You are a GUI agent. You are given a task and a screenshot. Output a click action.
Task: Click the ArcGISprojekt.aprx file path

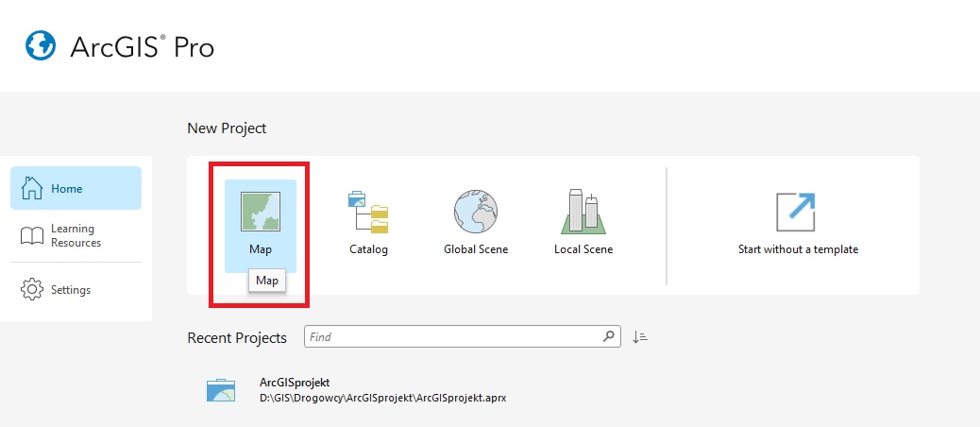coord(382,398)
